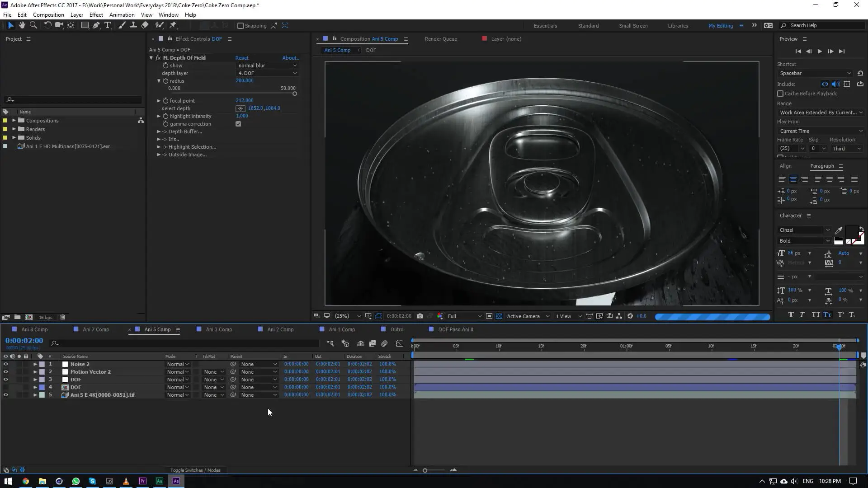Hide the Noise 2 layer

(x=5, y=364)
